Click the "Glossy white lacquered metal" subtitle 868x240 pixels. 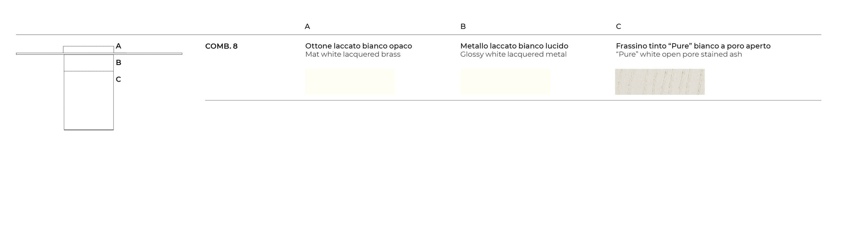pos(513,54)
